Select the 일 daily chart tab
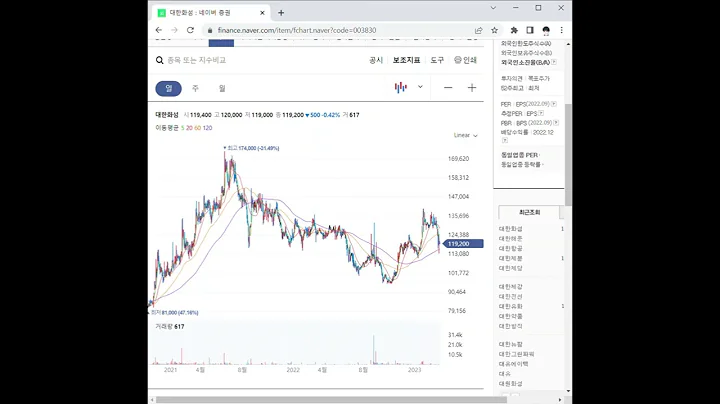The image size is (720, 404). pos(169,88)
